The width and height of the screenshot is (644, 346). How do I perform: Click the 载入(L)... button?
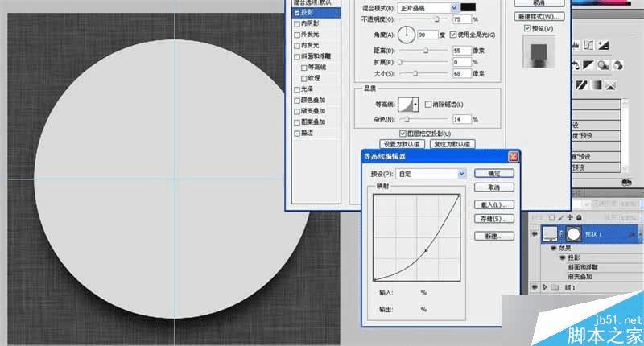[x=494, y=205]
